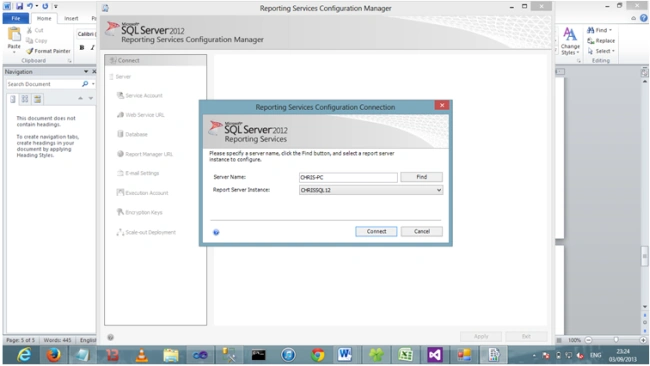Click Connect in the Configuration Manager sidebar

pyautogui.click(x=155, y=61)
